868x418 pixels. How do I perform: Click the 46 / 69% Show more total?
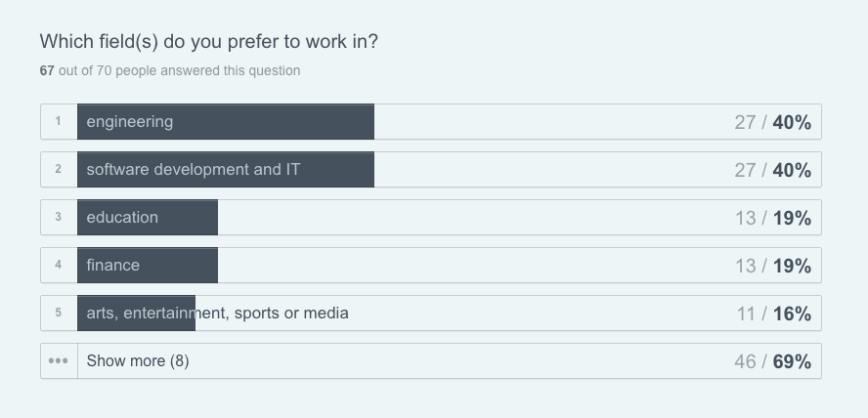[x=773, y=361]
